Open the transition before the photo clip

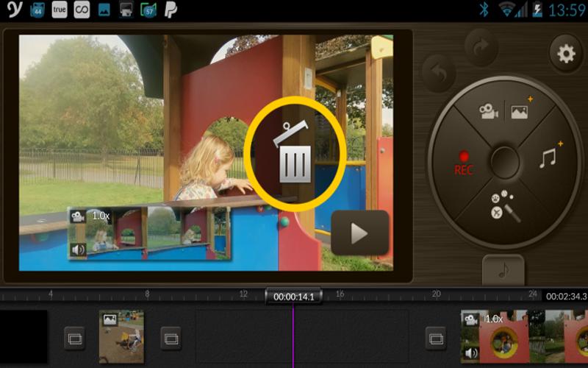[x=75, y=339]
